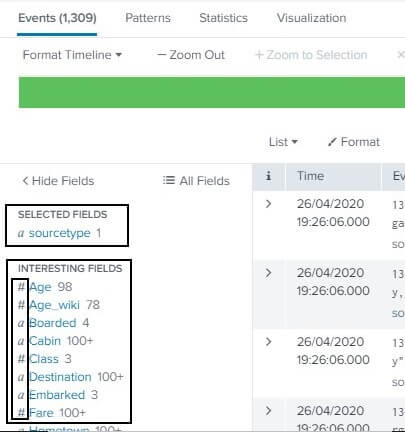Expand the third event row arrow

pos(269,342)
